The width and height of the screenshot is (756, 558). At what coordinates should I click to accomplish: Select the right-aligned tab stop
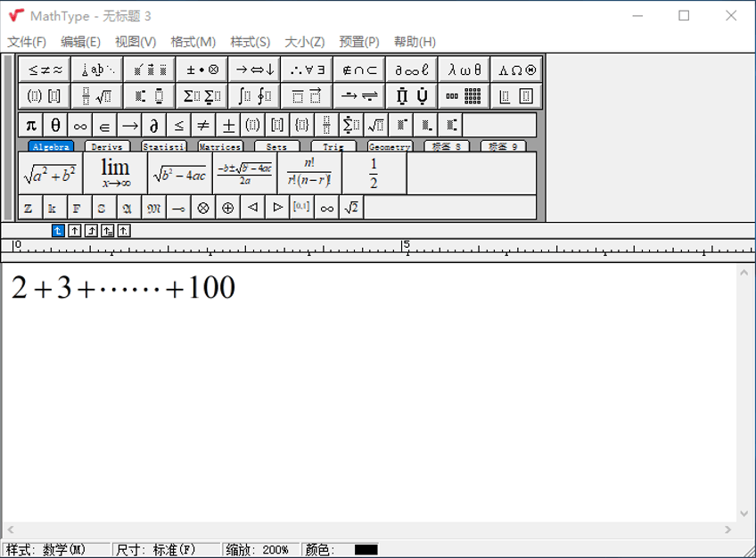pyautogui.click(x=91, y=231)
